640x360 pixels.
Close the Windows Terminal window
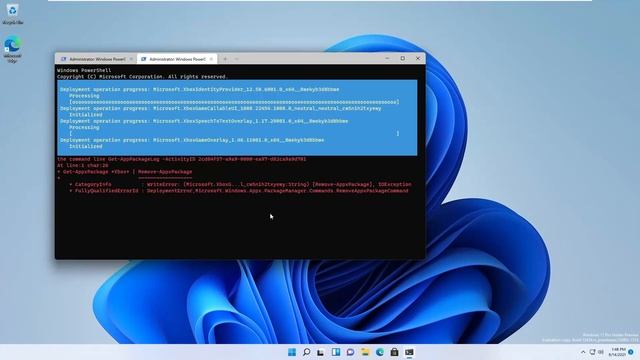coord(418,59)
